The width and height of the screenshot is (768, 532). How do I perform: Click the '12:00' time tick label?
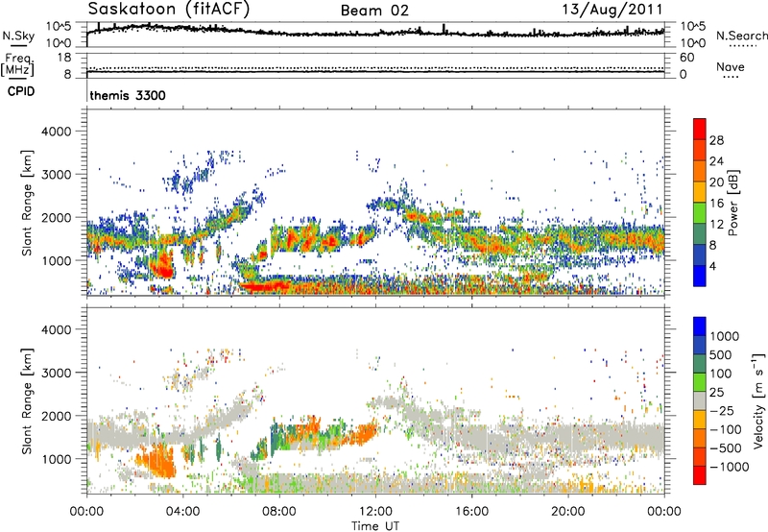[x=375, y=512]
